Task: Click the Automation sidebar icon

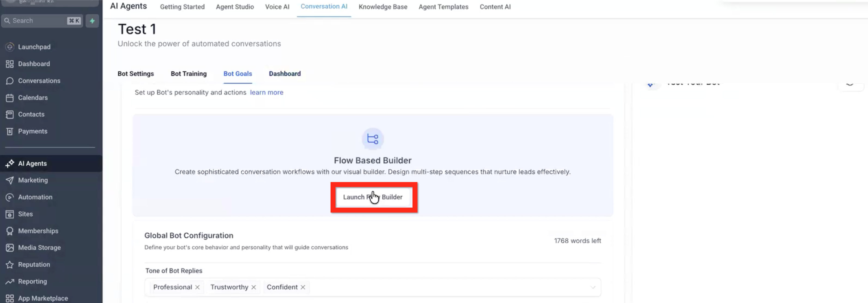Action: coord(10,197)
